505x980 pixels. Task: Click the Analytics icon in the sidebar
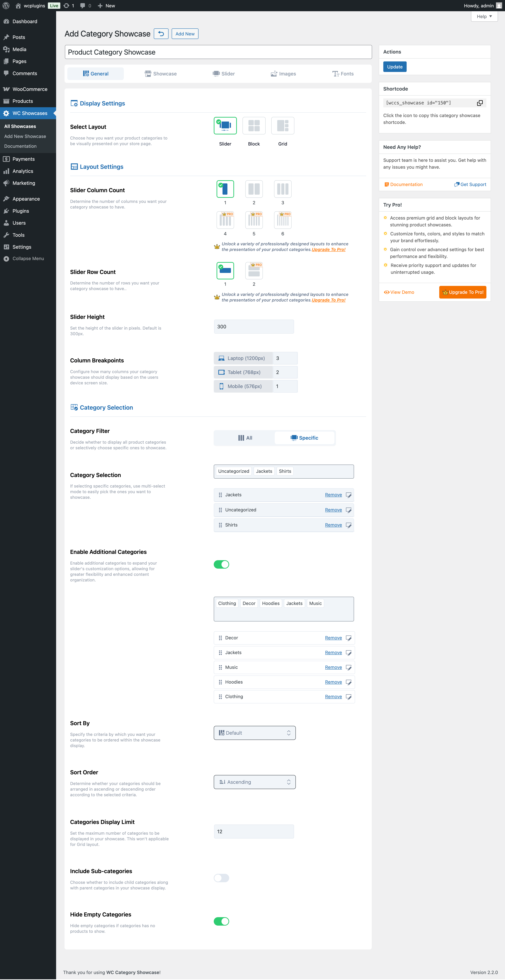tap(6, 171)
